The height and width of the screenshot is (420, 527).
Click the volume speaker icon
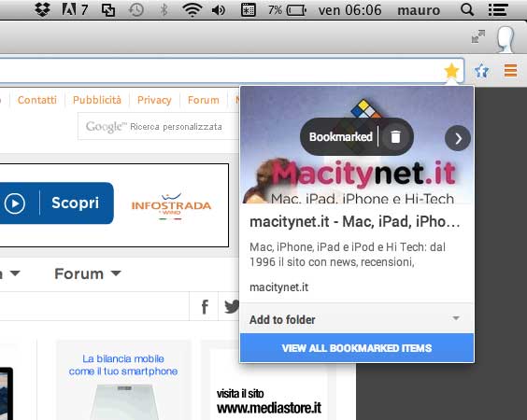click(219, 10)
